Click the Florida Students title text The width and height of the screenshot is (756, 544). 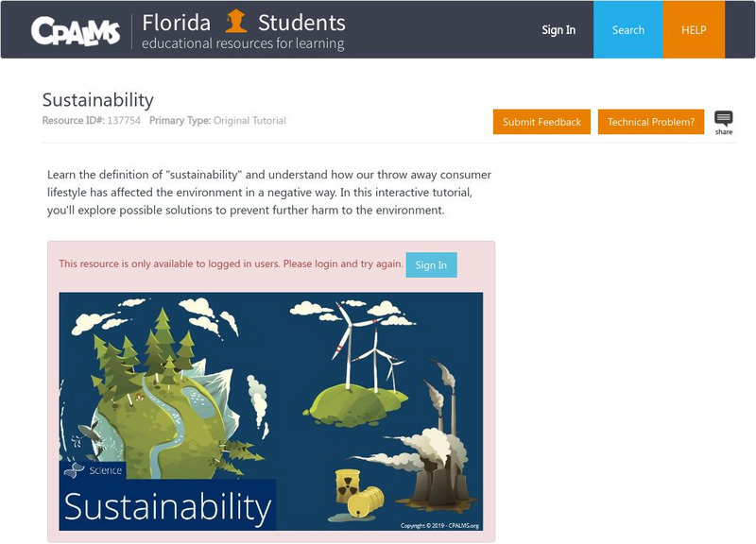[244, 22]
